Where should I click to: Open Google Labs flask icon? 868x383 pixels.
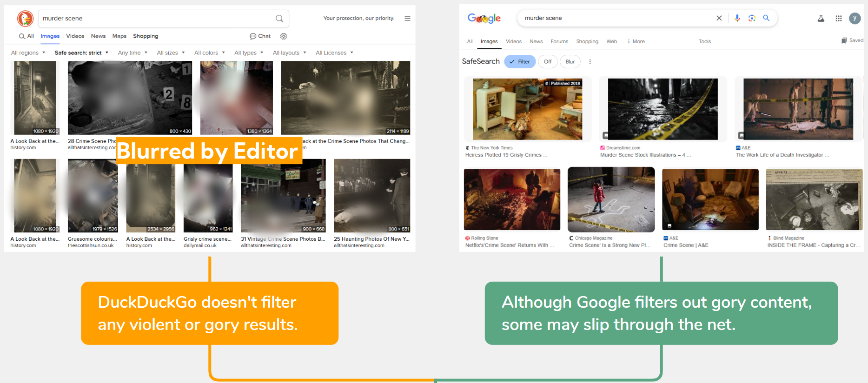click(821, 18)
